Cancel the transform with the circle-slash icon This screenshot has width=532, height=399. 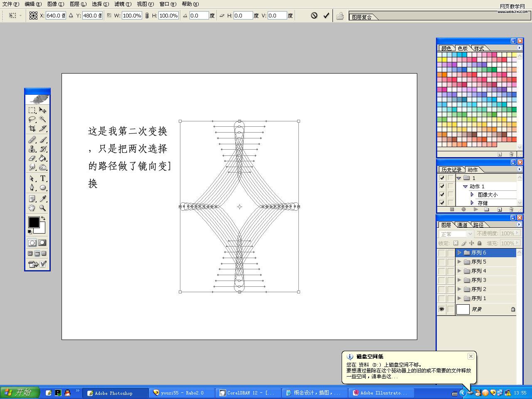(314, 15)
